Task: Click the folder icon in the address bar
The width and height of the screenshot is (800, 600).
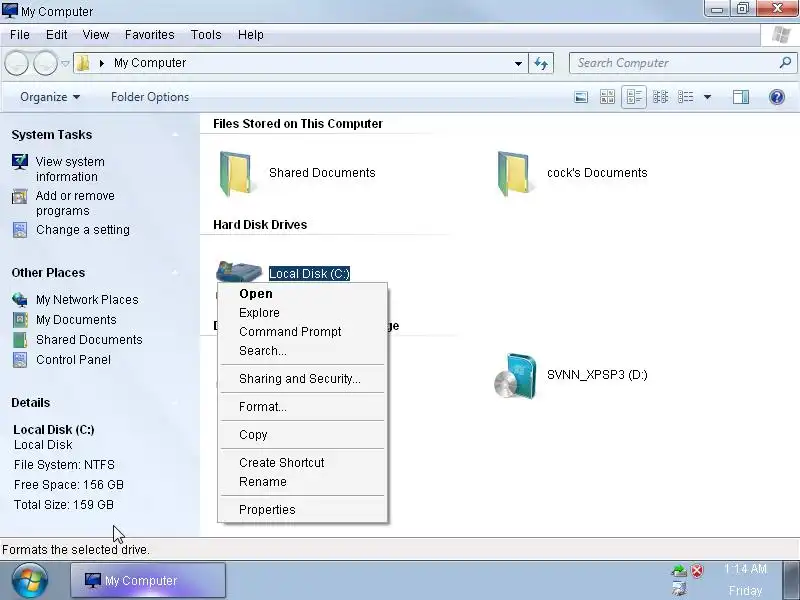Action: [x=83, y=63]
